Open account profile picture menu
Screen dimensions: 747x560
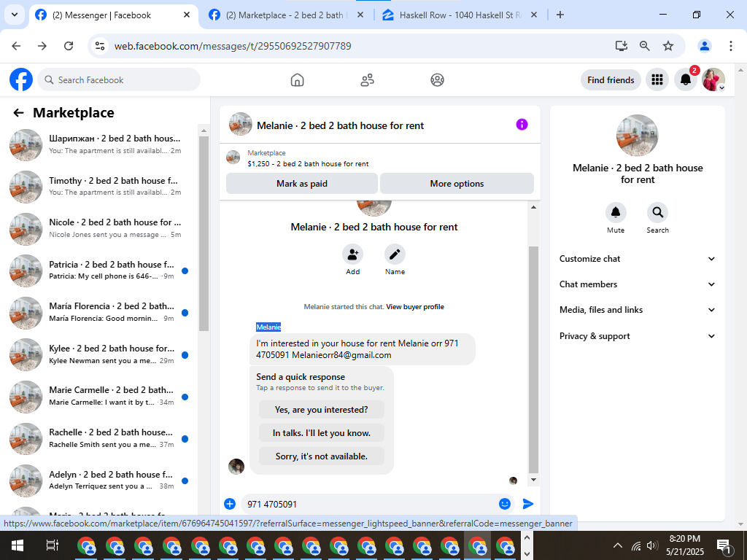pos(713,79)
